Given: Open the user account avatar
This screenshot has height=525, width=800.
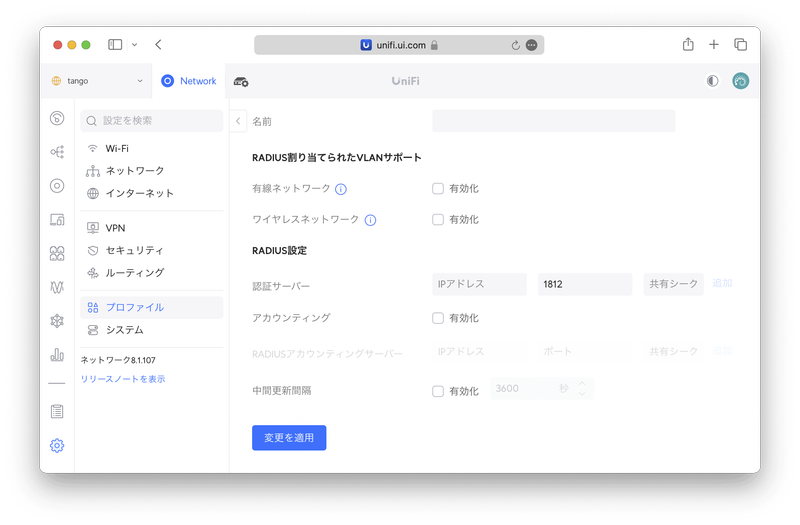Looking at the screenshot, I should (741, 81).
